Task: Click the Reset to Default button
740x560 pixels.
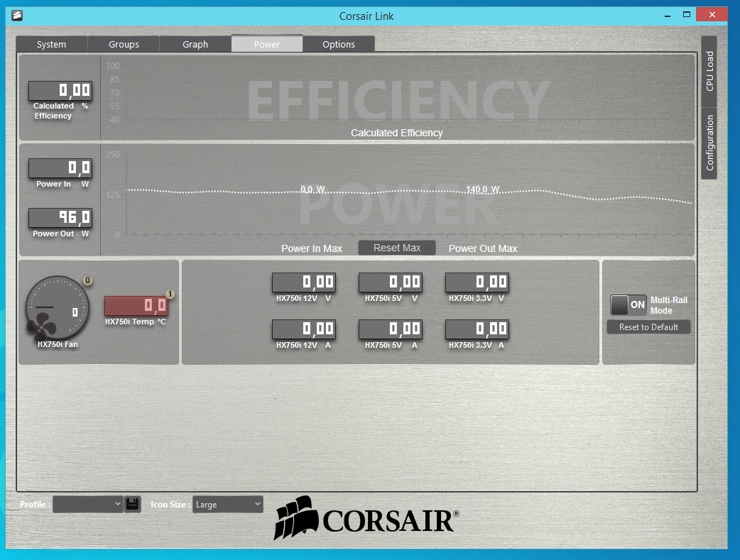Action: coord(648,327)
